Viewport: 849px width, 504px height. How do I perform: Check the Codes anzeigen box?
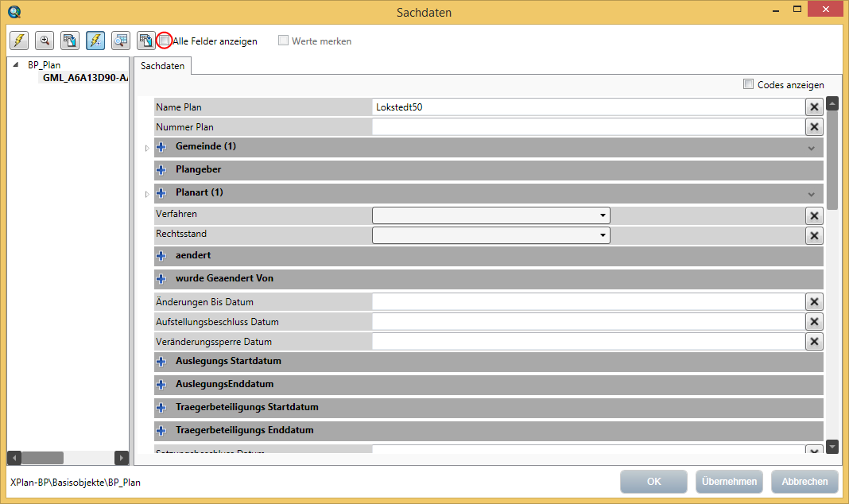coord(748,84)
